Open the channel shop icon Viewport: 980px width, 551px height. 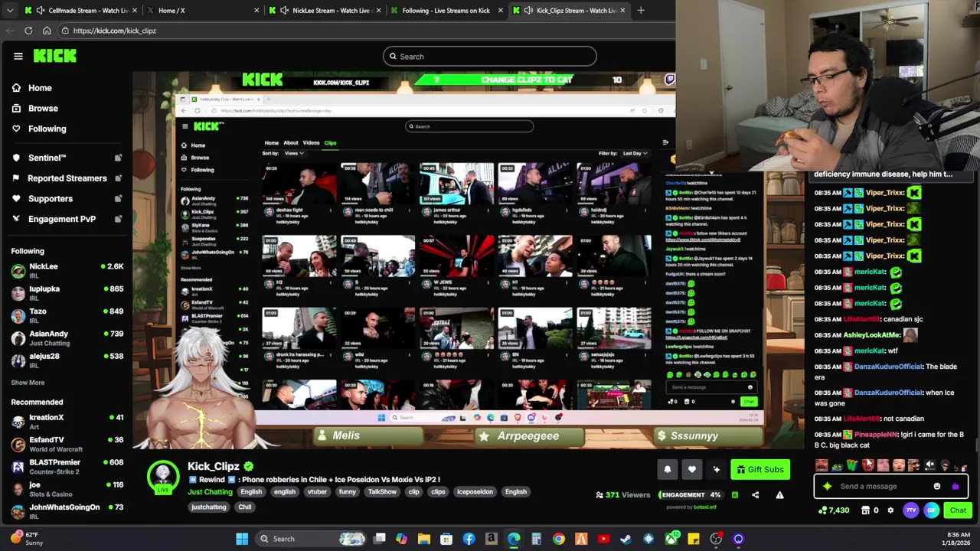tap(866, 510)
